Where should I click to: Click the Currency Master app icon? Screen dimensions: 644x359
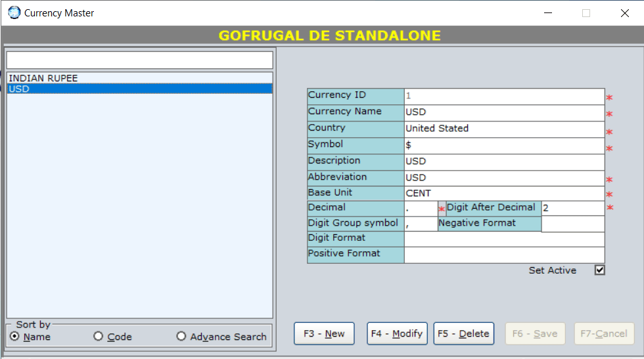14,12
